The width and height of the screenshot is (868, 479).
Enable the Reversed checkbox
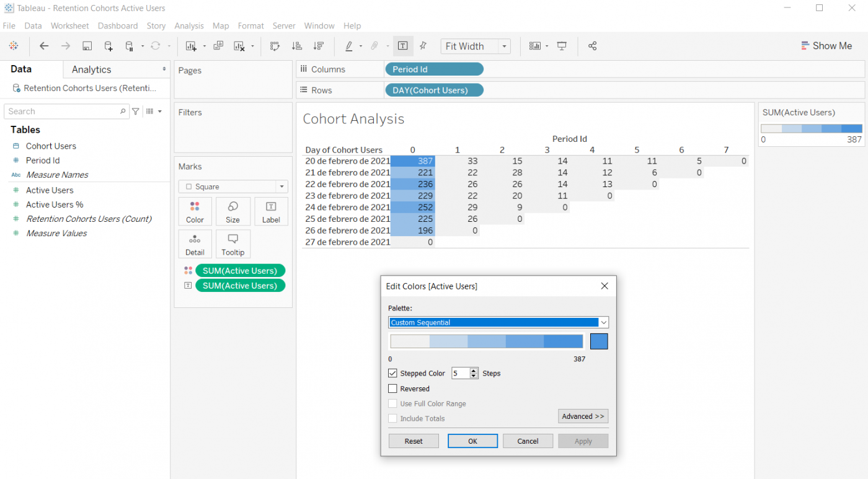(x=392, y=389)
